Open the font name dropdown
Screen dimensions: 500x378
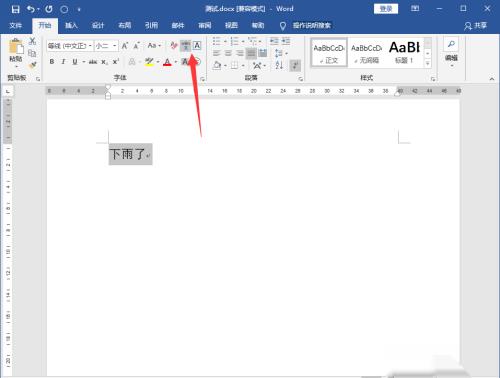[90, 46]
